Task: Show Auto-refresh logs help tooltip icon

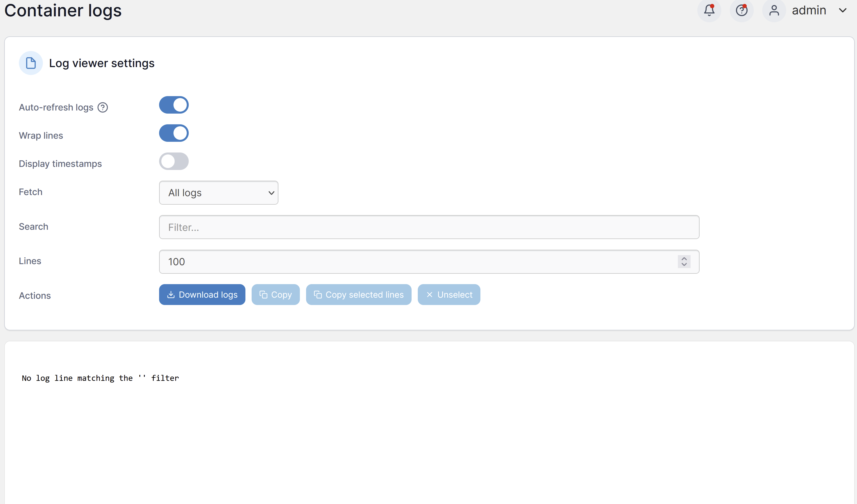Action: click(103, 107)
